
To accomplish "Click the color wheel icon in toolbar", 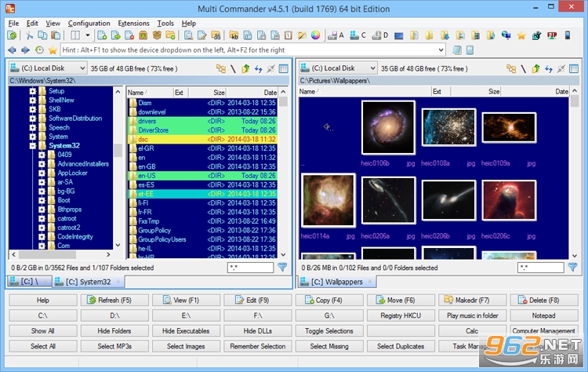I will point(316,35).
